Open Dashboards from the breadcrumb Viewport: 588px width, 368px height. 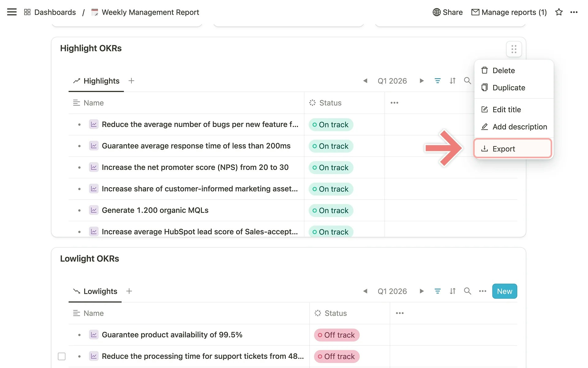point(55,12)
